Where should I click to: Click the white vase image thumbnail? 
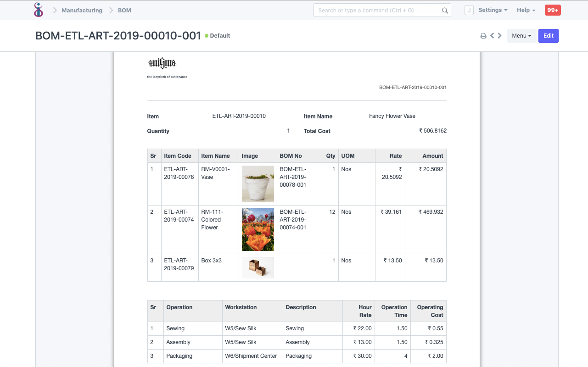point(258,183)
